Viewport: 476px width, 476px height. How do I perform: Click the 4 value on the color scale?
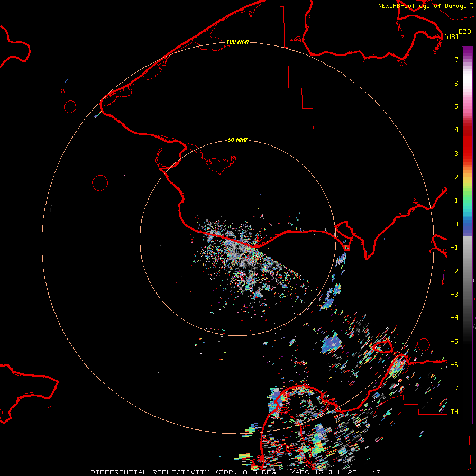(x=456, y=130)
